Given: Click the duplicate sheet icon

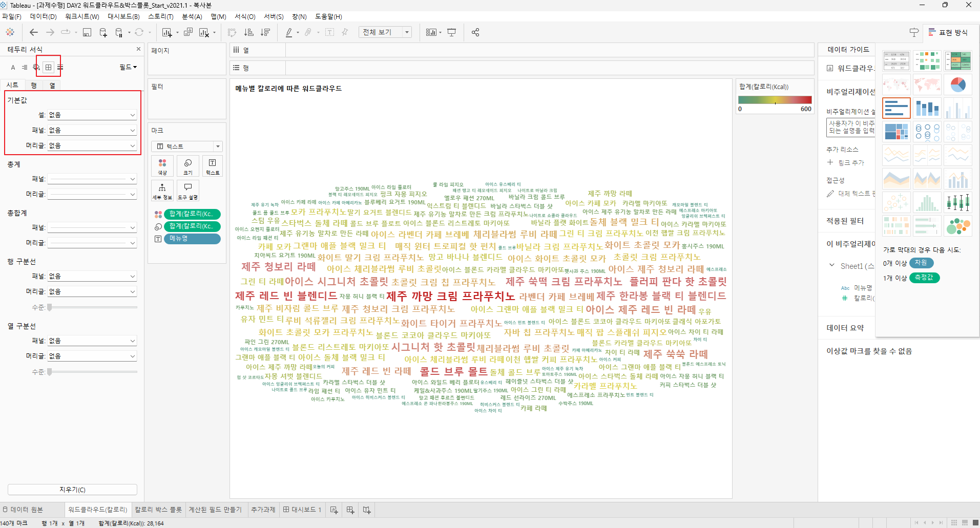Looking at the screenshot, I should (x=188, y=32).
